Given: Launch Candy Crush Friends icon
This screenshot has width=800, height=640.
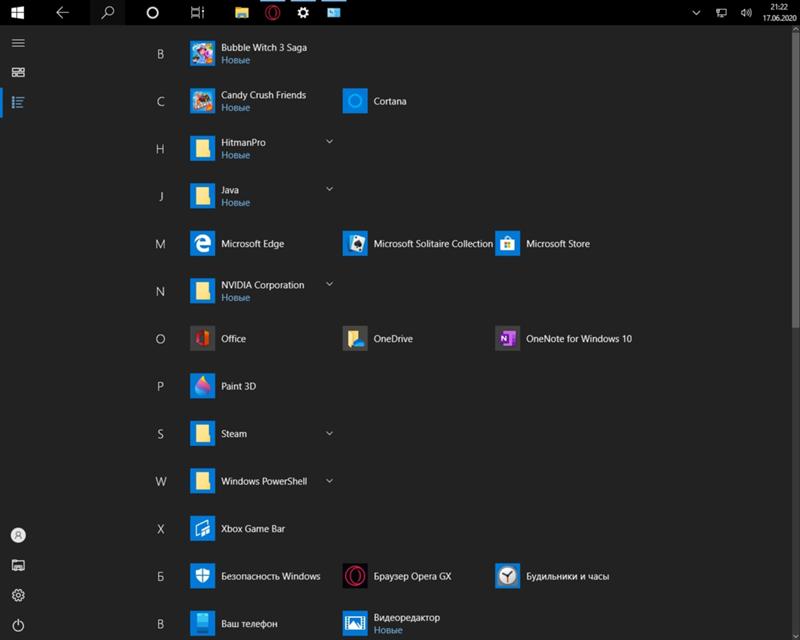Looking at the screenshot, I should [x=203, y=101].
